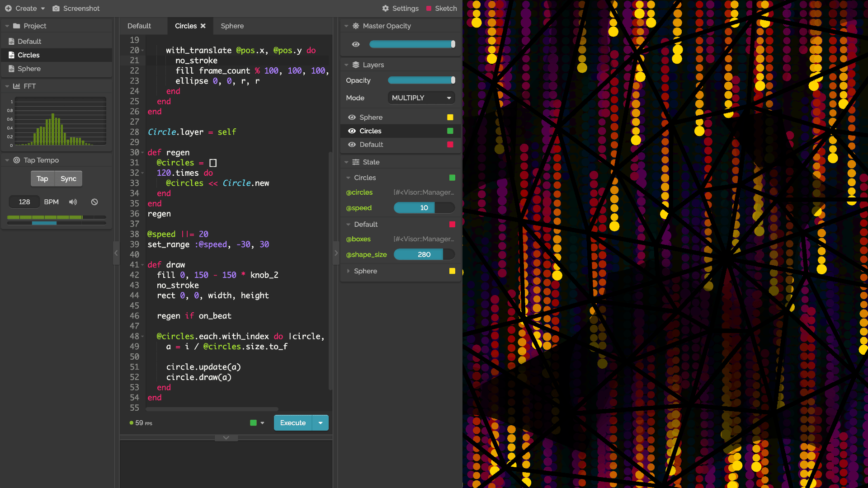868x488 pixels.
Task: Toggle Master Opacity eye icon
Action: click(356, 44)
